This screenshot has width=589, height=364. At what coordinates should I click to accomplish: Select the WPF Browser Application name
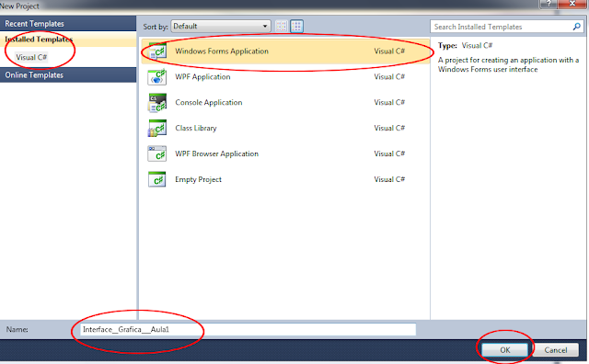click(x=217, y=154)
